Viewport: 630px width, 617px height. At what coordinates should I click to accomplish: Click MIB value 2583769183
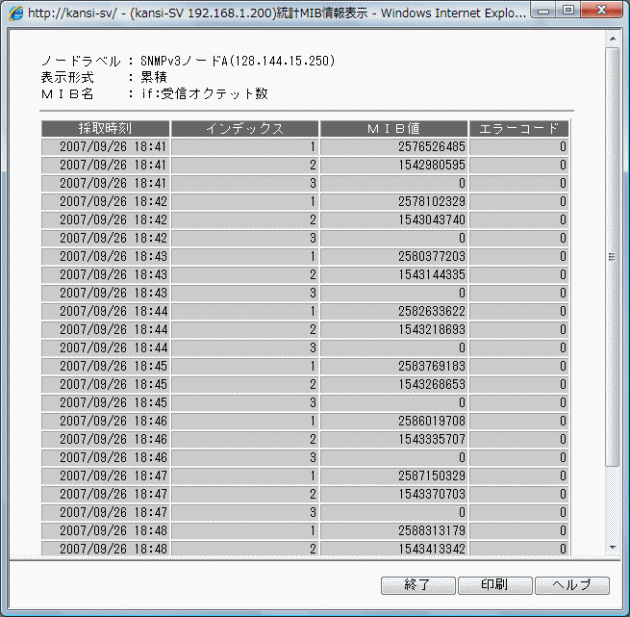click(x=432, y=366)
